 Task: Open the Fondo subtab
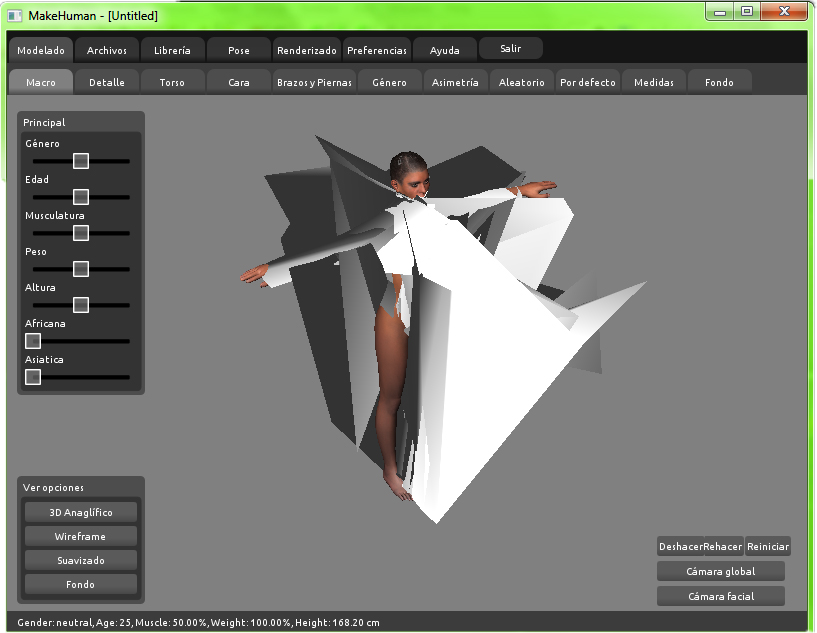point(720,82)
